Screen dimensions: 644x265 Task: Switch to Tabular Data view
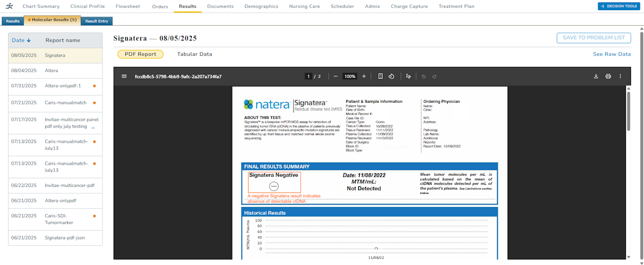point(194,54)
